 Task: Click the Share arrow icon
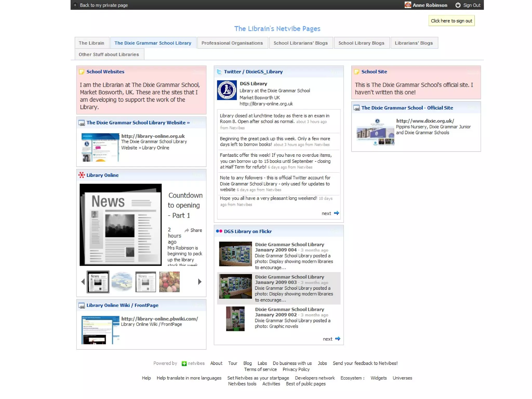click(187, 230)
